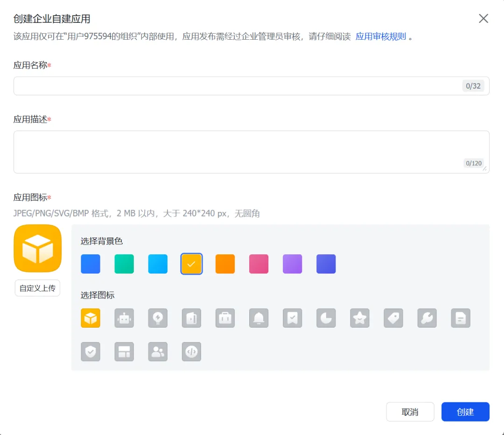Image resolution: width=504 pixels, height=435 pixels.
Task: Pick the wrench tool icon
Action: pyautogui.click(x=427, y=318)
